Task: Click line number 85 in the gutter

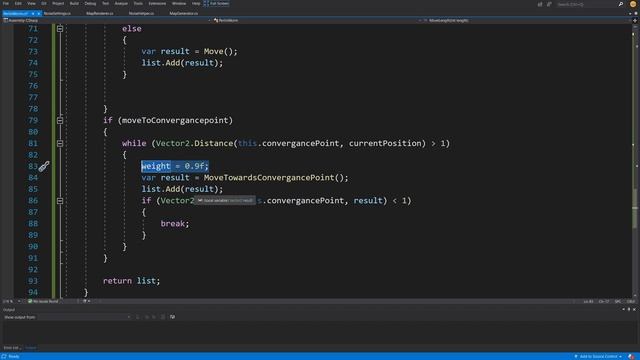Action: pos(33,189)
